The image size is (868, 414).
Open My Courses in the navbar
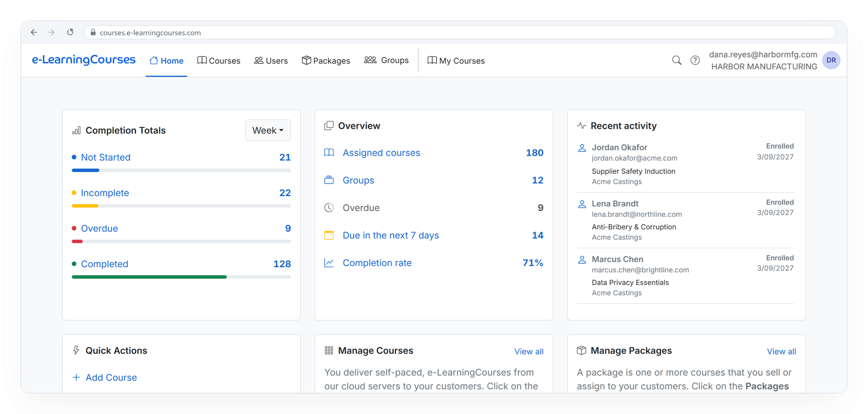point(456,61)
